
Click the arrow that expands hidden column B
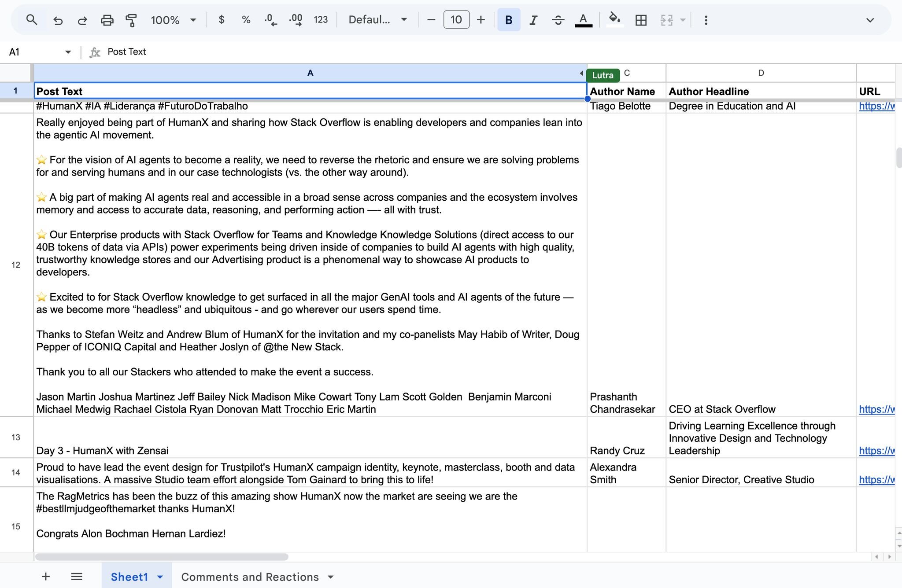coord(581,73)
